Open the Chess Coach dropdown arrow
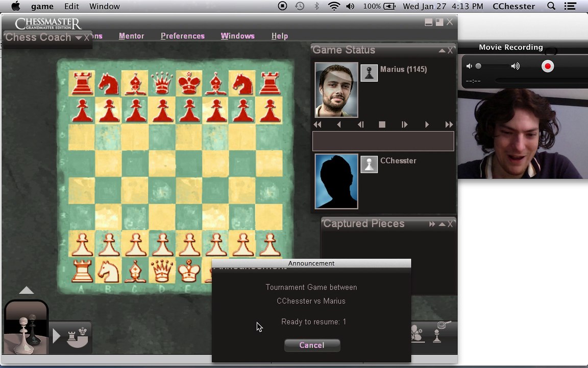Screen dimensions: 588x368 coord(79,37)
